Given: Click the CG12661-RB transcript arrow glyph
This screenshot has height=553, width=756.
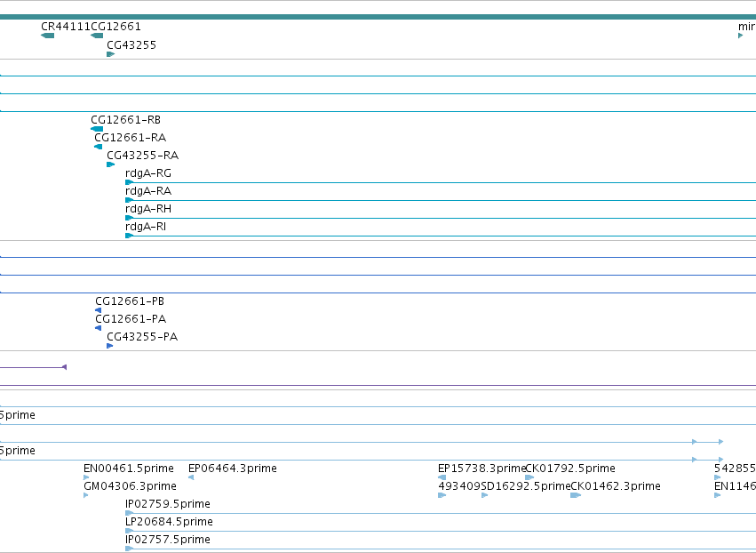Looking at the screenshot, I should click(97, 129).
